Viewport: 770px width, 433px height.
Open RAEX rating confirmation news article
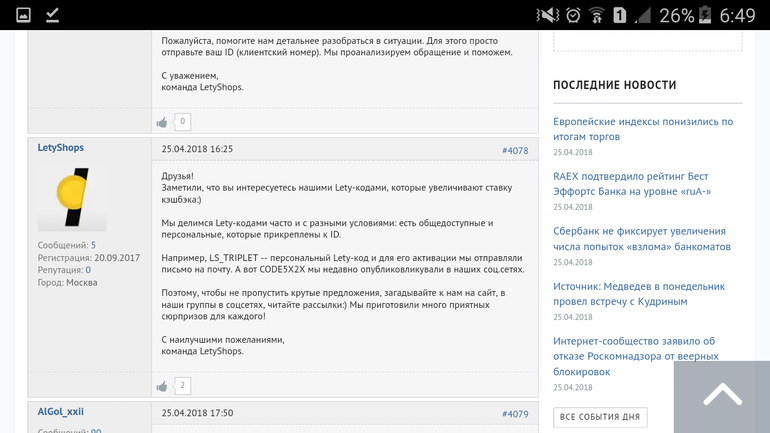click(x=632, y=184)
